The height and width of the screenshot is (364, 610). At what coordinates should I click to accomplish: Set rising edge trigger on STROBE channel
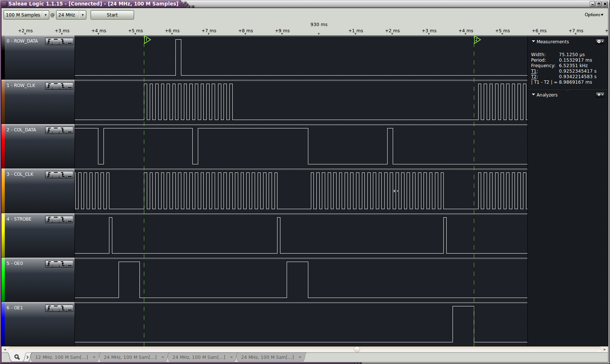point(49,219)
